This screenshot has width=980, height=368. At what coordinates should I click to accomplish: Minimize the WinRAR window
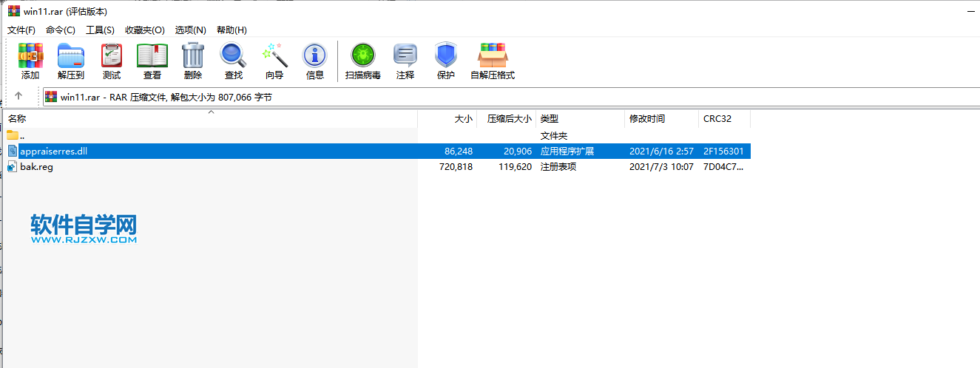[x=970, y=10]
